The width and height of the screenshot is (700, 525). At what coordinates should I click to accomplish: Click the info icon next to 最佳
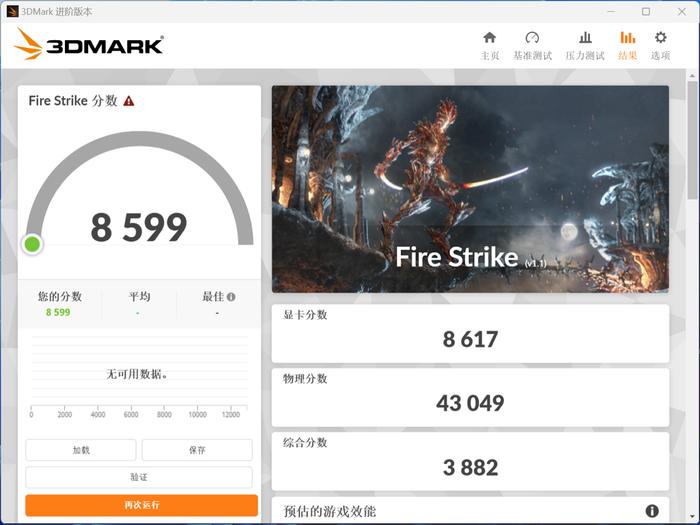(x=231, y=297)
